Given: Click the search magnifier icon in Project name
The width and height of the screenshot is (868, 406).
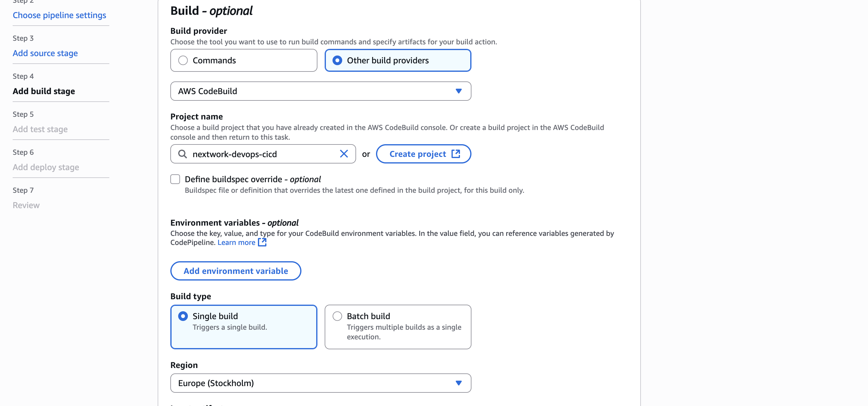Looking at the screenshot, I should [x=182, y=154].
